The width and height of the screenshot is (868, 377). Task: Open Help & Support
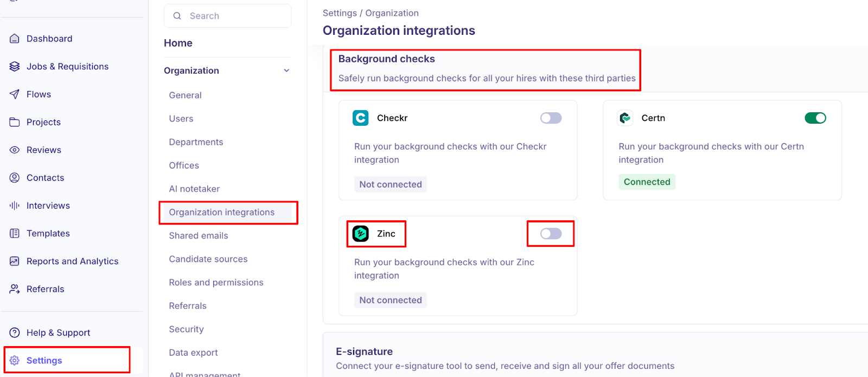pyautogui.click(x=58, y=333)
